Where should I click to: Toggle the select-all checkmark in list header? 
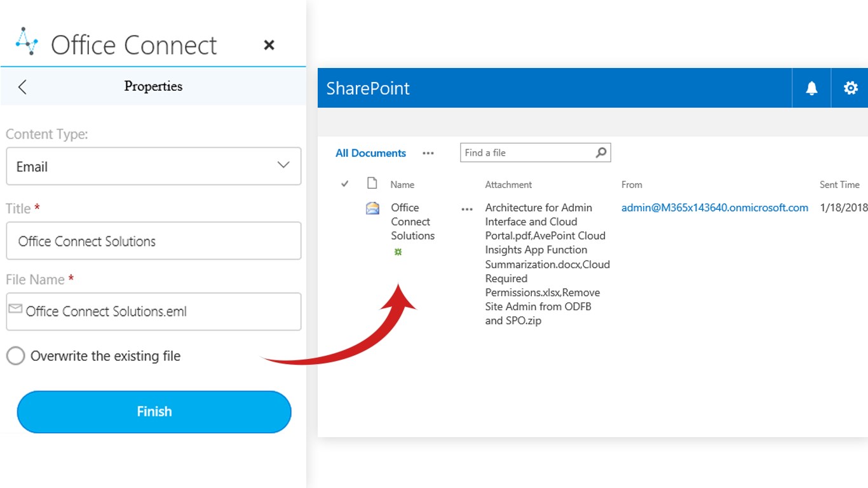[345, 184]
